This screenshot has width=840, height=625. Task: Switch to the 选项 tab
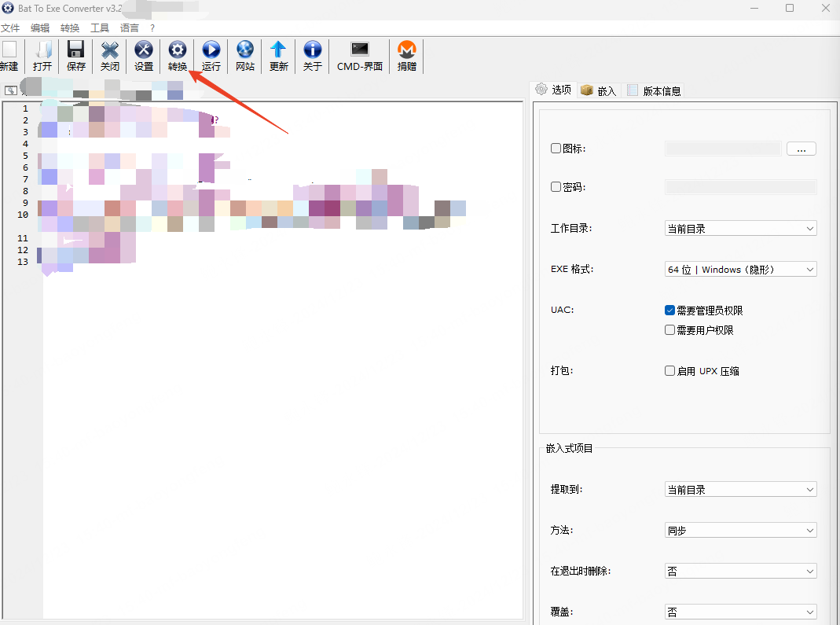tap(554, 90)
